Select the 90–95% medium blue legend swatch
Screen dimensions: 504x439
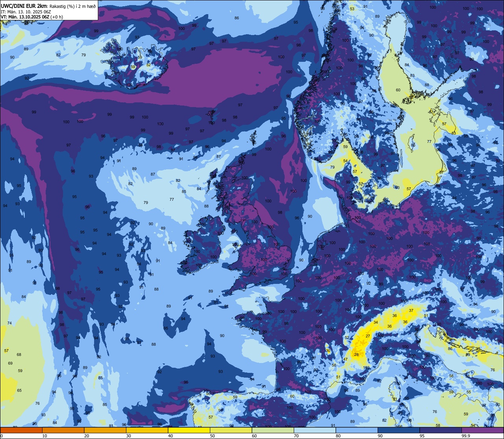coord(398,430)
